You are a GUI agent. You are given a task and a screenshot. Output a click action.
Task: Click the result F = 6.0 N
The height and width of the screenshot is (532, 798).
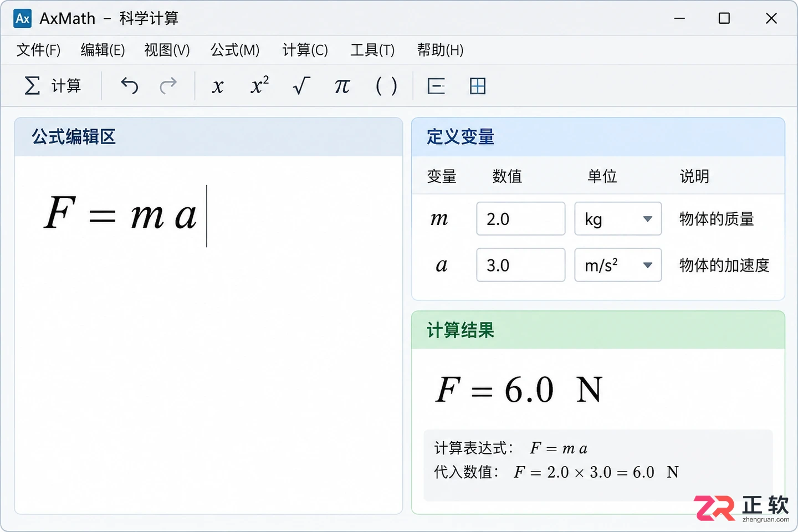pos(519,389)
